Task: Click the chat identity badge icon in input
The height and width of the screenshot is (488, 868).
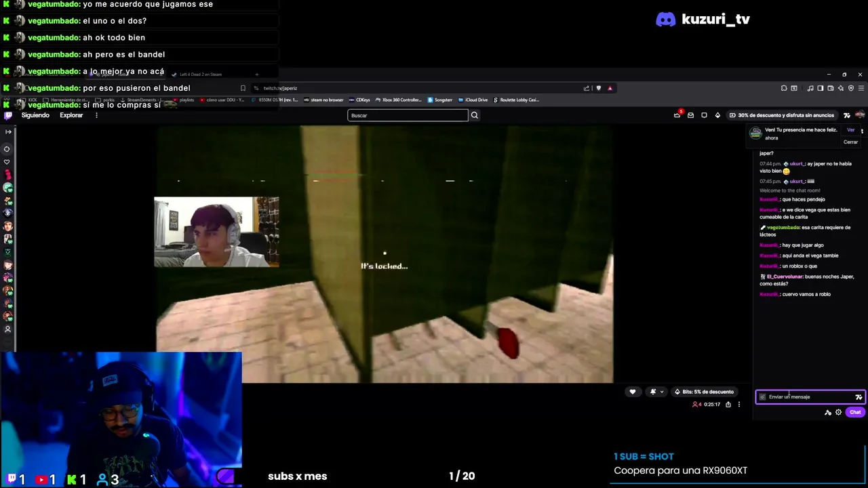Action: tap(762, 397)
